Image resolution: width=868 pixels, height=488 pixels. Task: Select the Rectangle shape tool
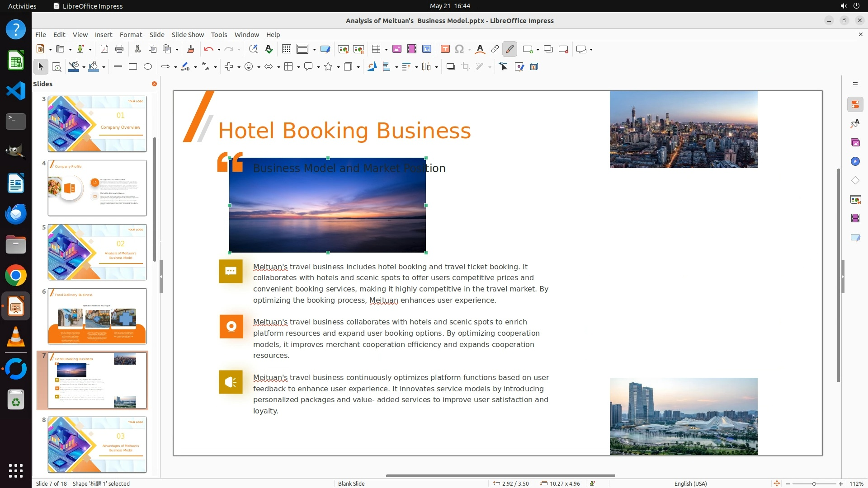click(x=133, y=67)
